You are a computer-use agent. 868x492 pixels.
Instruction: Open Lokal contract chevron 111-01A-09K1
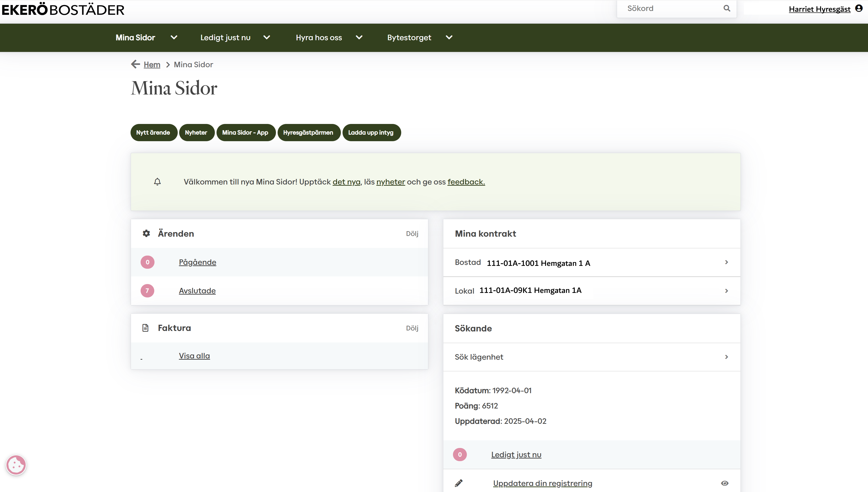click(726, 291)
